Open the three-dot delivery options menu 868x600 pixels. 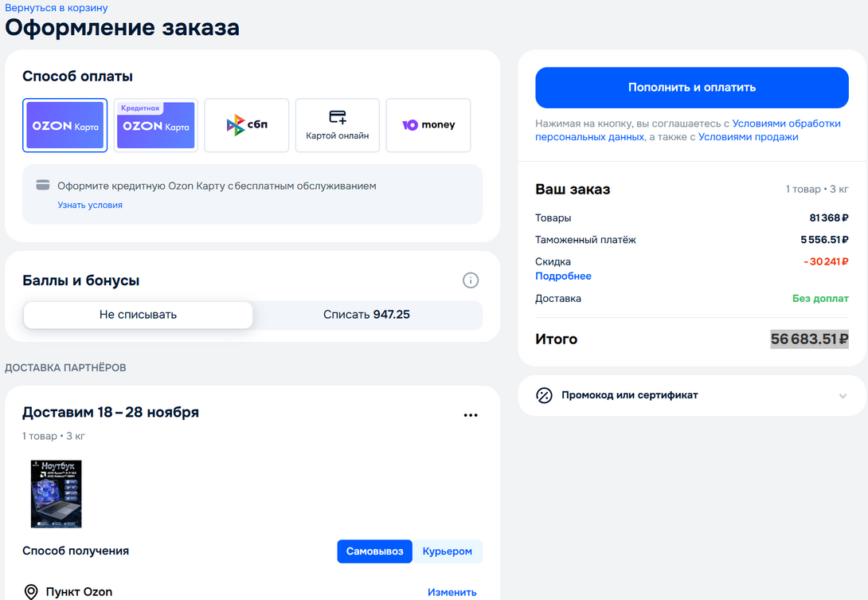pyautogui.click(x=471, y=415)
